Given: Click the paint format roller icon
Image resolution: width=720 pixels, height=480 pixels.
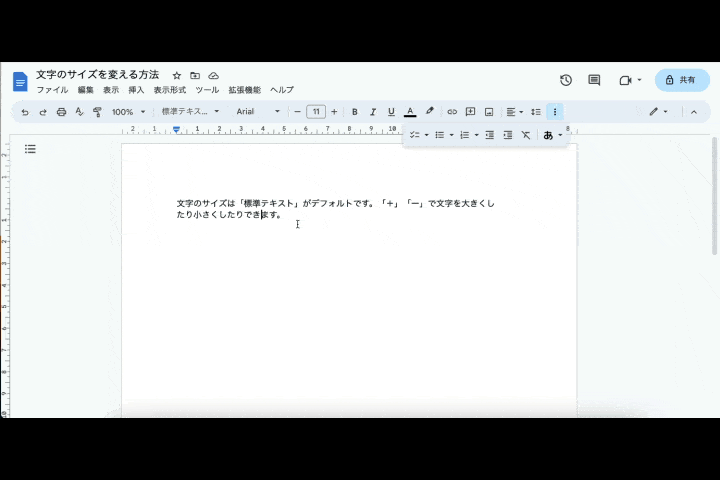Looking at the screenshot, I should (97, 112).
